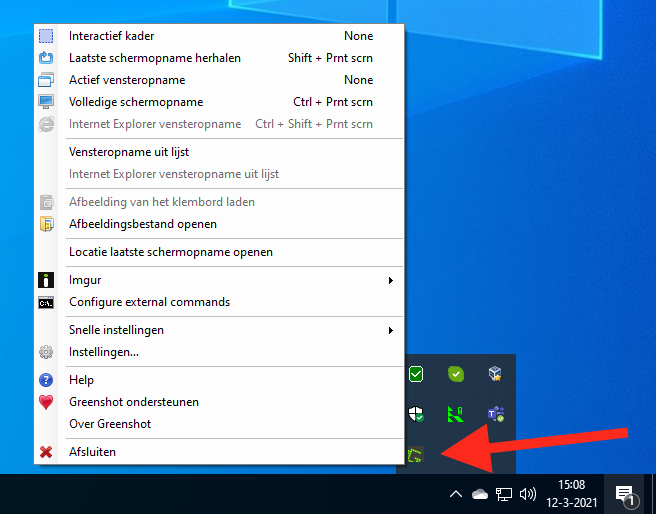Click the Greenshot icon in the system tray

(x=417, y=455)
